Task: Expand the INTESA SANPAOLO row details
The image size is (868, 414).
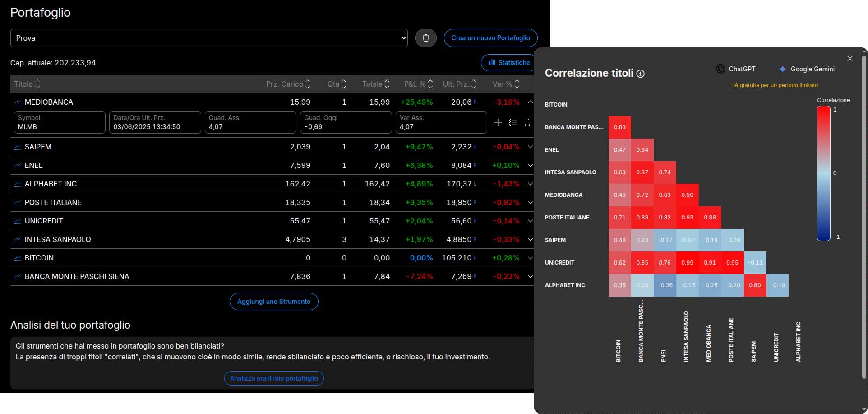Action: click(530, 239)
